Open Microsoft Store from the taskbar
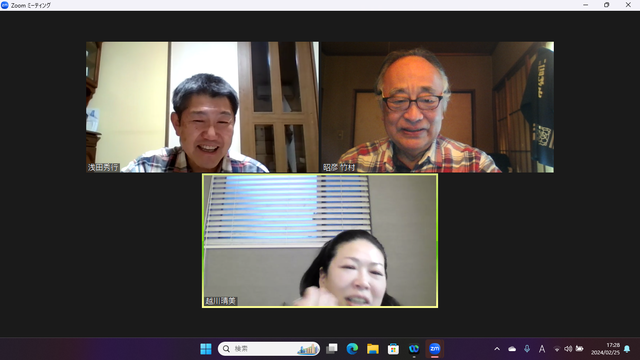This screenshot has width=640, height=360. [x=393, y=349]
